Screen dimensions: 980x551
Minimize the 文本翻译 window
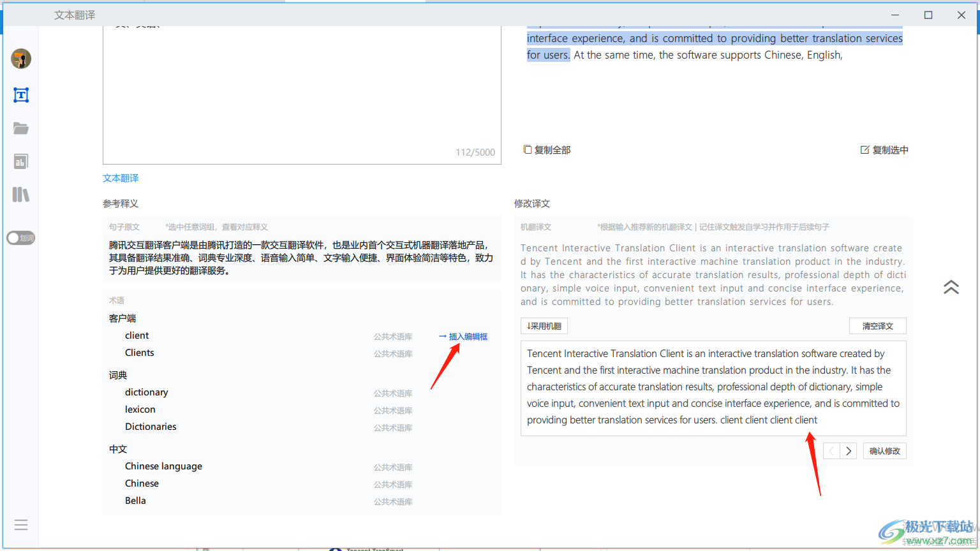pyautogui.click(x=895, y=15)
